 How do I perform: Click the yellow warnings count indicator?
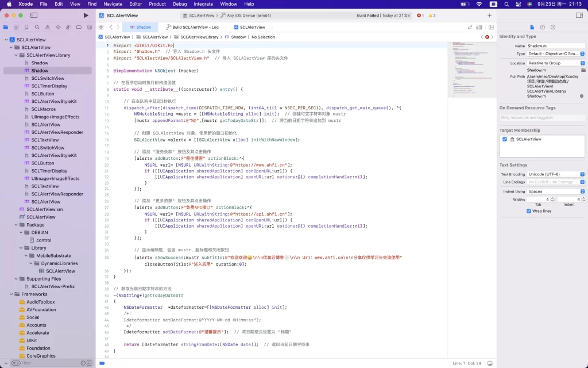pyautogui.click(x=432, y=16)
